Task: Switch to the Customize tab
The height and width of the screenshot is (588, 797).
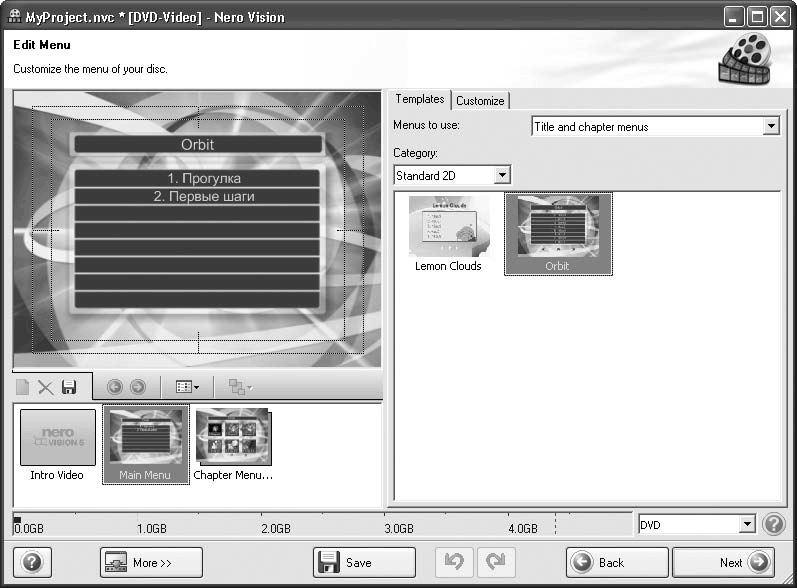Action: (480, 101)
